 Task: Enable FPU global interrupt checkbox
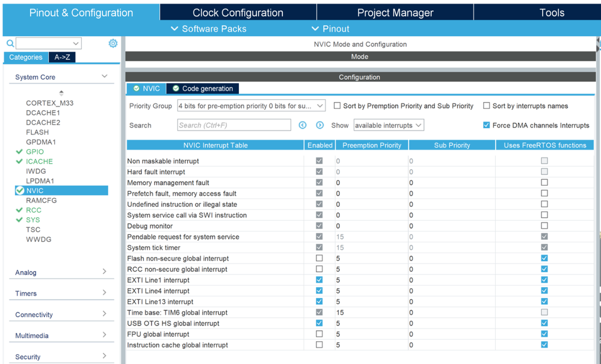tap(319, 334)
